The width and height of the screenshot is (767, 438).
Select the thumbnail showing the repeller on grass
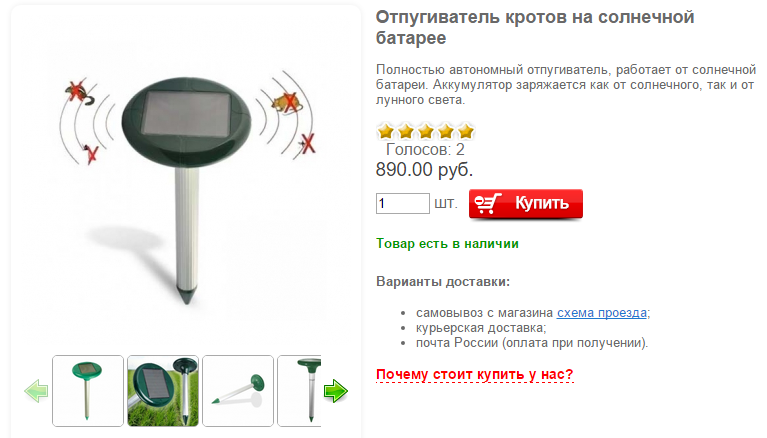[163, 391]
